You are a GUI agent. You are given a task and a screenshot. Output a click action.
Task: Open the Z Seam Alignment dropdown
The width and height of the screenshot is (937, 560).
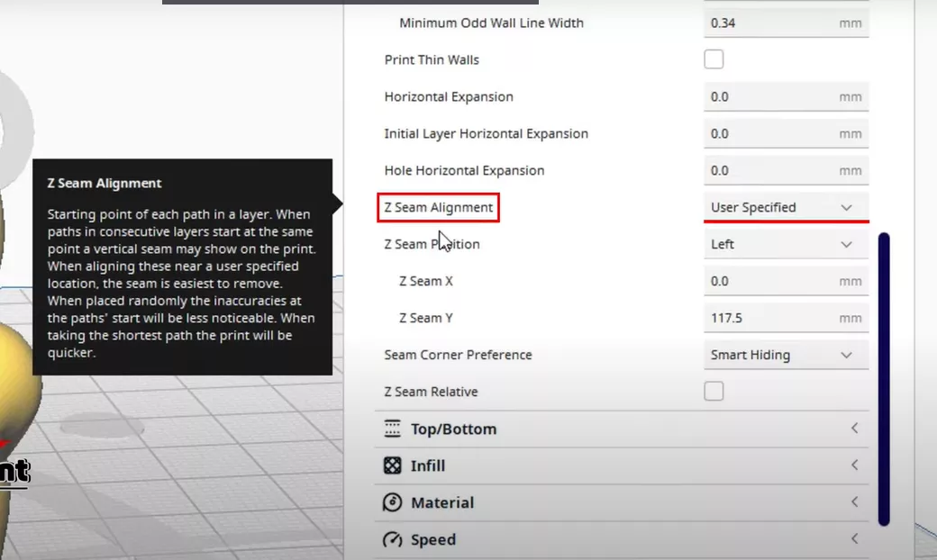tap(786, 207)
